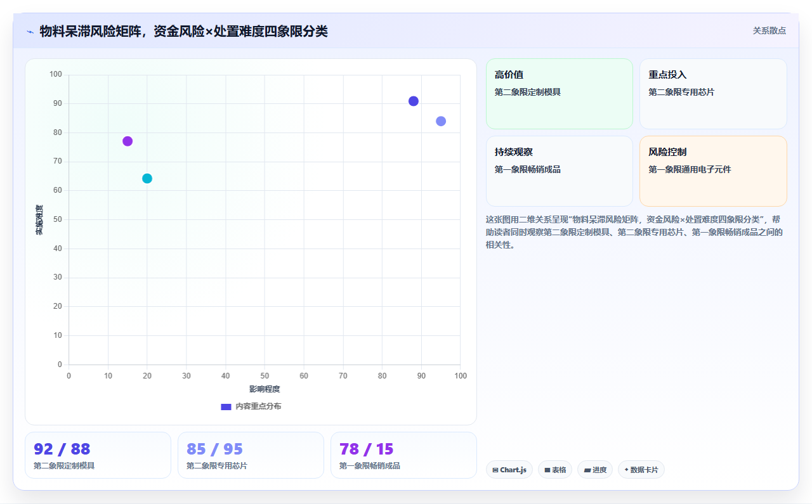Click 第二象限专用芯片 label under 85 / 95
This screenshot has width=812, height=504.
coord(217,465)
